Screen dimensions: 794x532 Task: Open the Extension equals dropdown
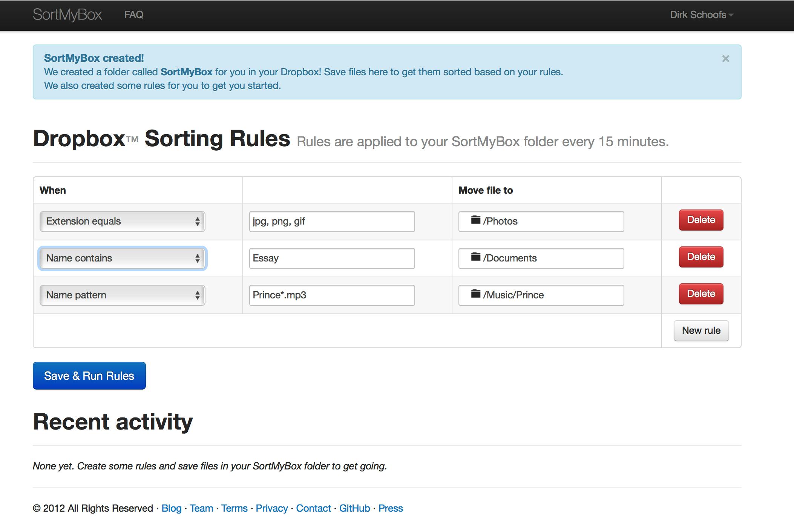coord(122,221)
